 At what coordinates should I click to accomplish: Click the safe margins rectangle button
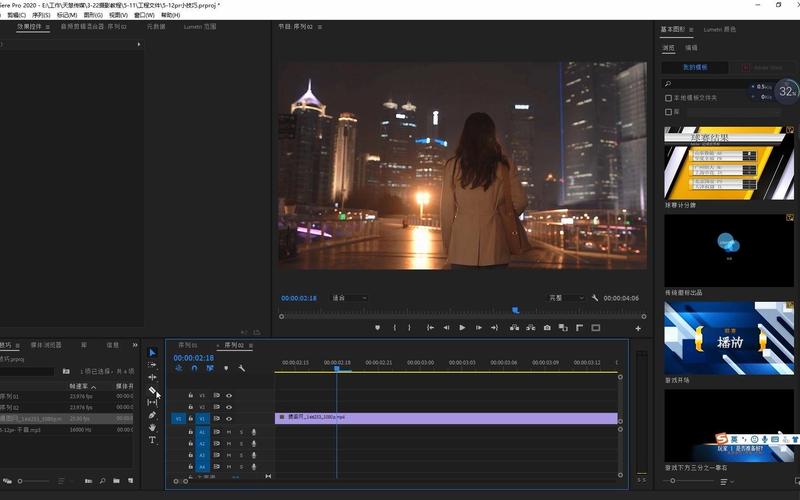pyautogui.click(x=595, y=328)
